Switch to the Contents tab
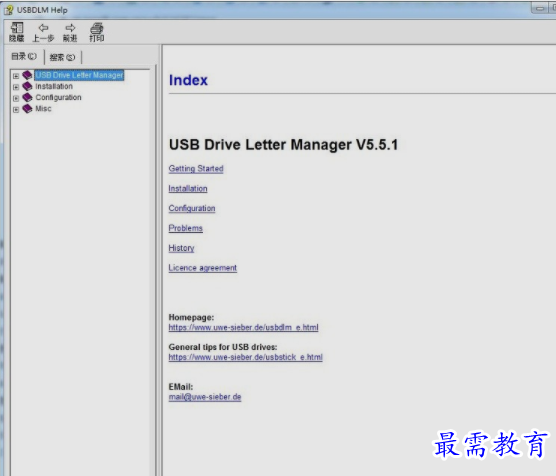556x476 pixels. coord(24,56)
